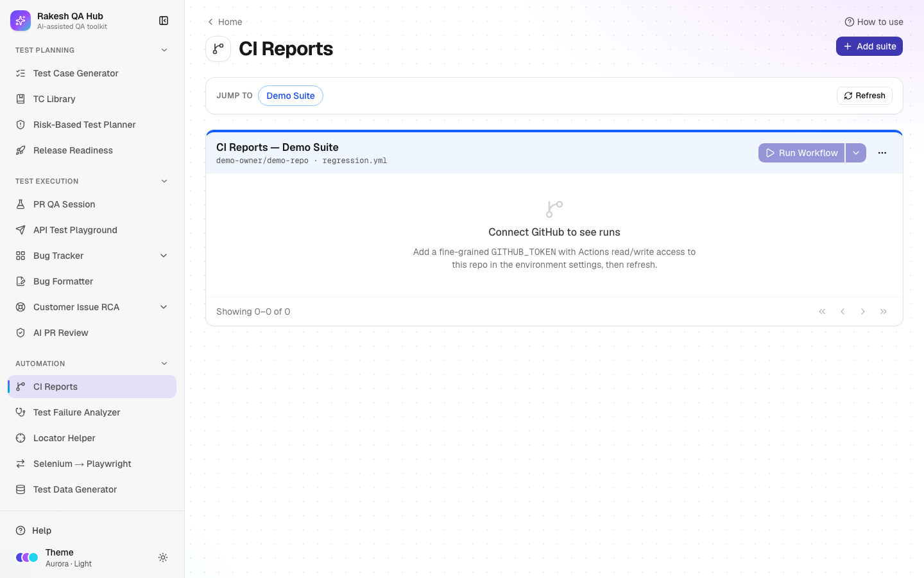Open the Demo Suite more options menu
The image size is (924, 578).
882,153
